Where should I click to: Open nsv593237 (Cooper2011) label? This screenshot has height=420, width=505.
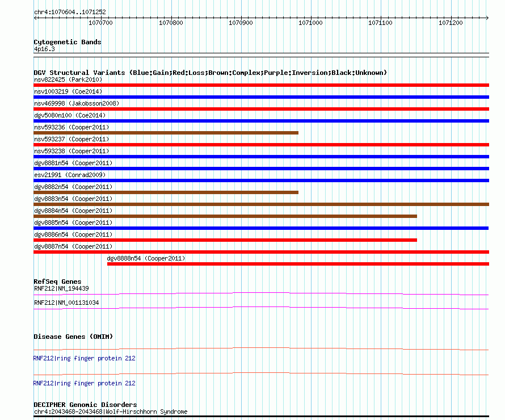click(71, 139)
